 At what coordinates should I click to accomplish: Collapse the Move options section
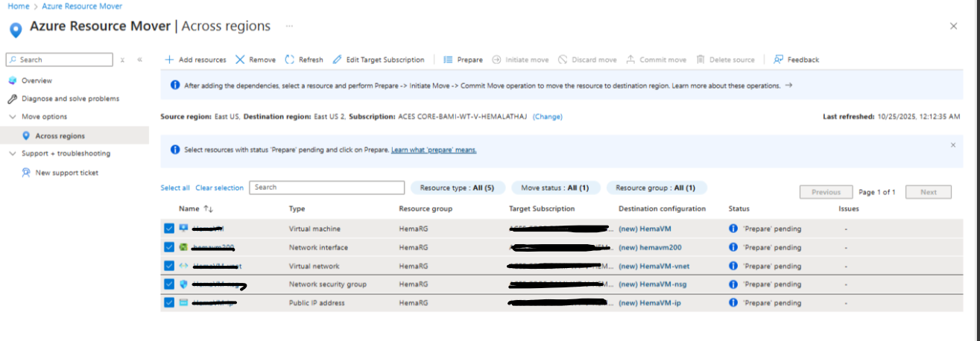coord(13,117)
